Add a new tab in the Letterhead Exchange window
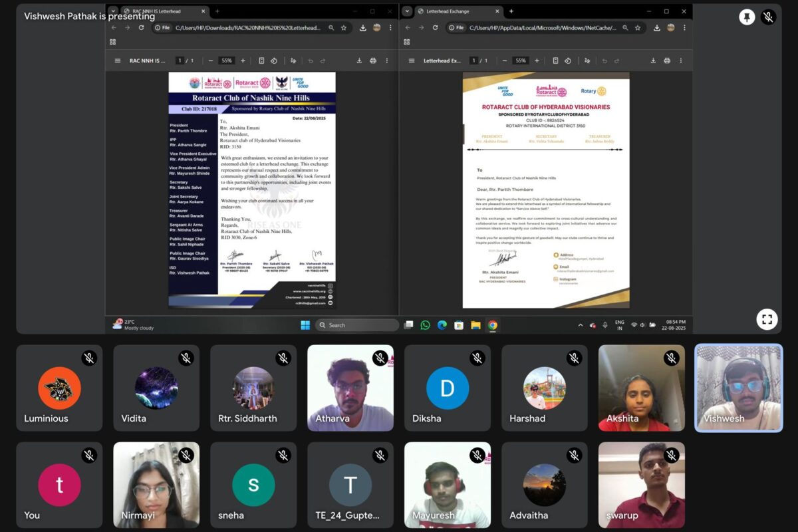This screenshot has width=798, height=532. [x=511, y=11]
